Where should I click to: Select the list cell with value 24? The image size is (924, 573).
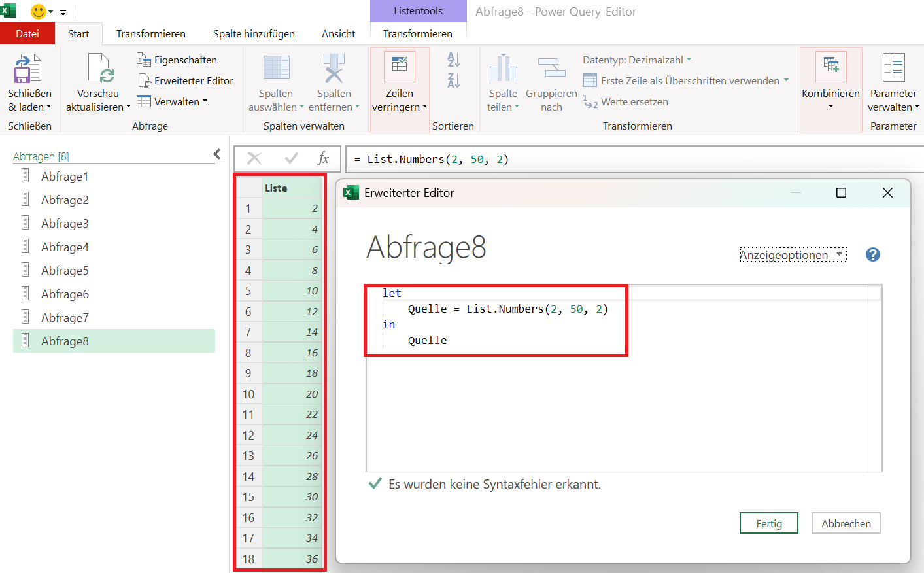292,435
